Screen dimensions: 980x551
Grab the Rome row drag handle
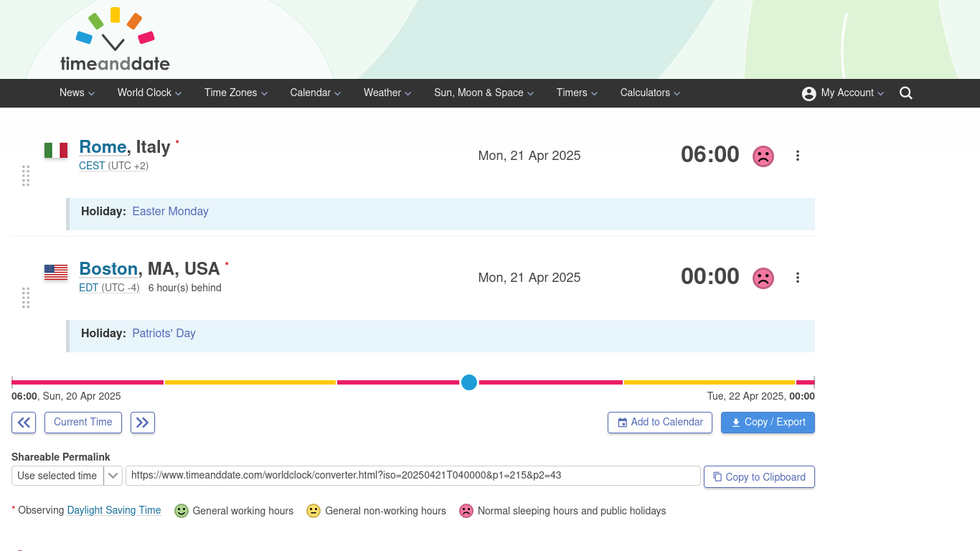26,176
